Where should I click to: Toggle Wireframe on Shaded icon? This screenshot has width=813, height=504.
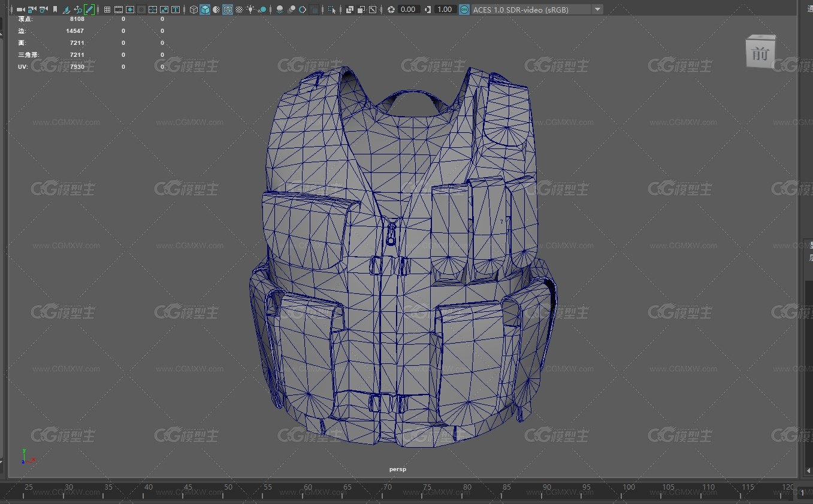(228, 10)
